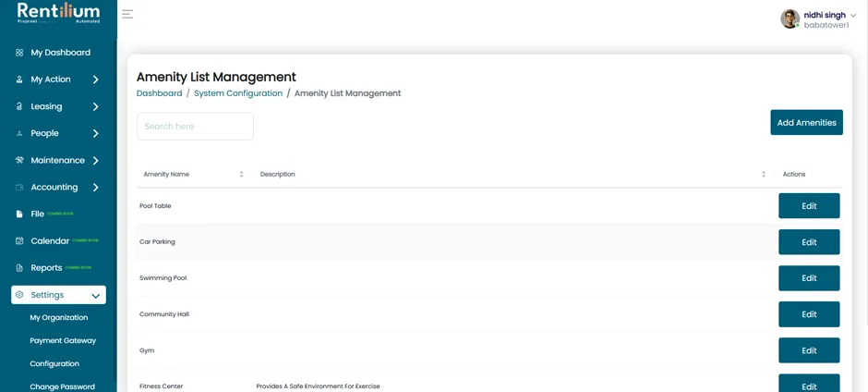Edit the Fitness Center amenity
Screen dimensions: 868x392
(809, 384)
